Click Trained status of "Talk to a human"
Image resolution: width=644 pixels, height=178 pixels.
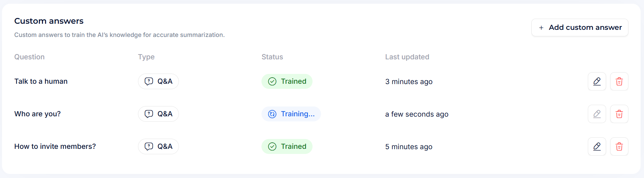[x=287, y=81]
